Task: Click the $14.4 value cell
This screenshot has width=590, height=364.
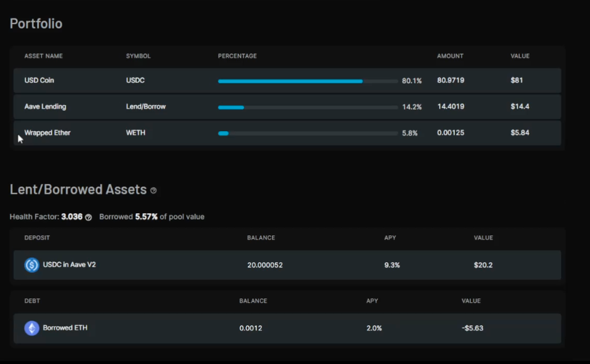Action: tap(520, 107)
